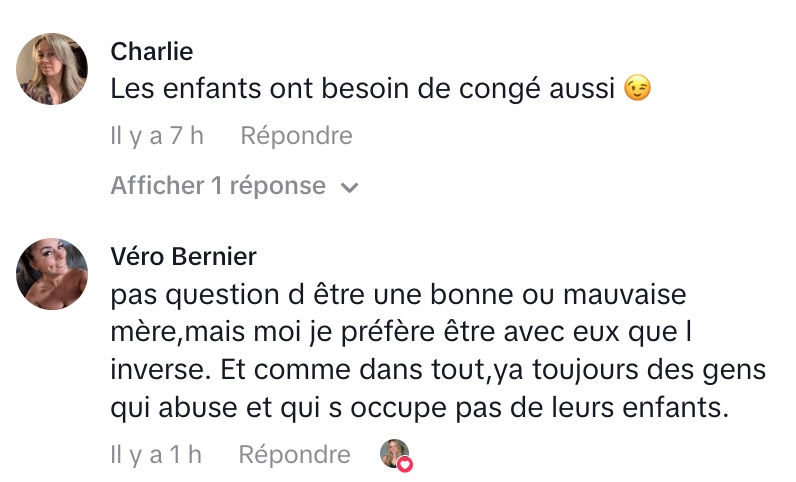The image size is (796, 482).
Task: Click the red heart badge on the small avatar
Action: [406, 464]
